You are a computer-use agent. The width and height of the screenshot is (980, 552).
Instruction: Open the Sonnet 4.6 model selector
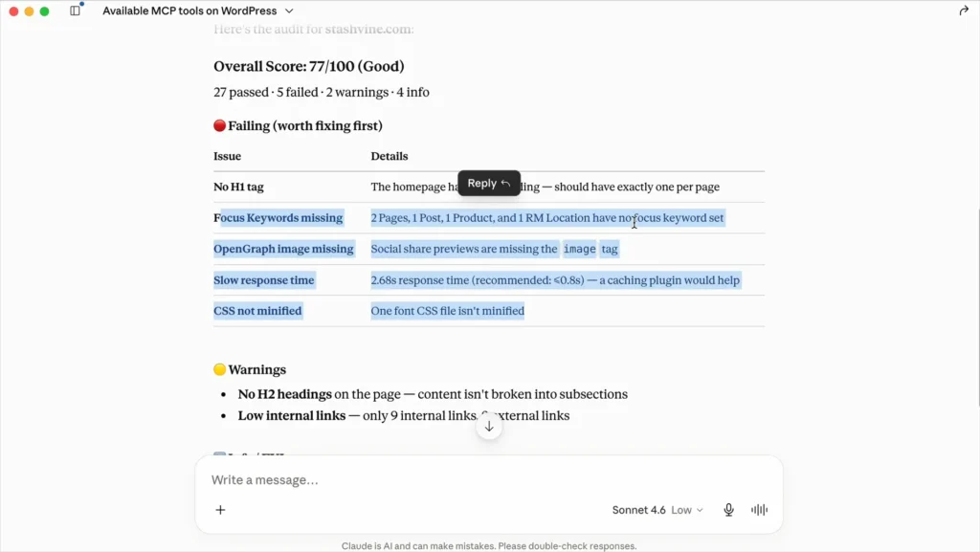(657, 510)
